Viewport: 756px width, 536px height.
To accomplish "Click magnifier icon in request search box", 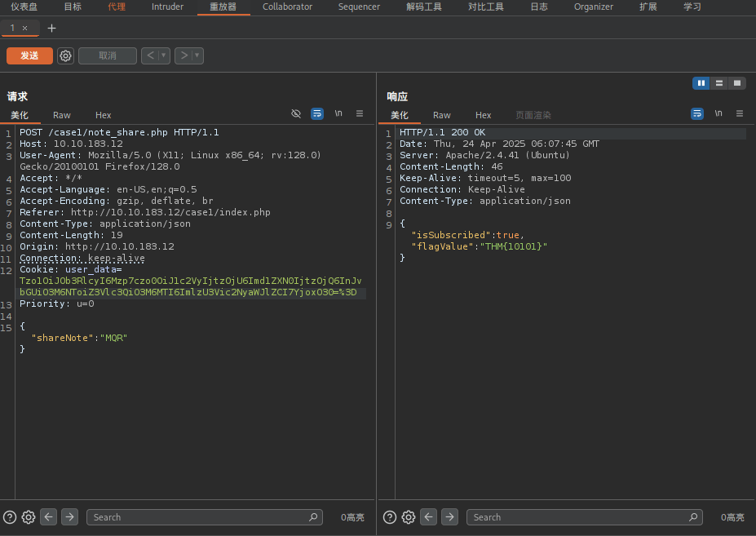I will click(313, 517).
